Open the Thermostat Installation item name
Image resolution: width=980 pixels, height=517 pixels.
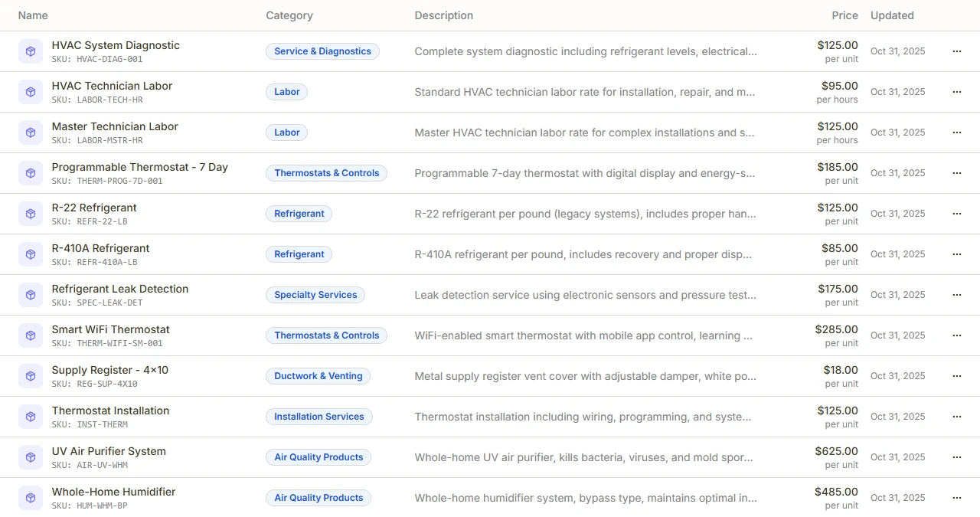click(110, 411)
